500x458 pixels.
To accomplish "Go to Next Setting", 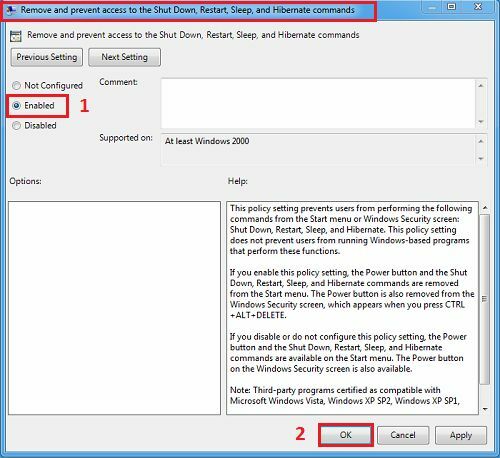I will point(124,57).
